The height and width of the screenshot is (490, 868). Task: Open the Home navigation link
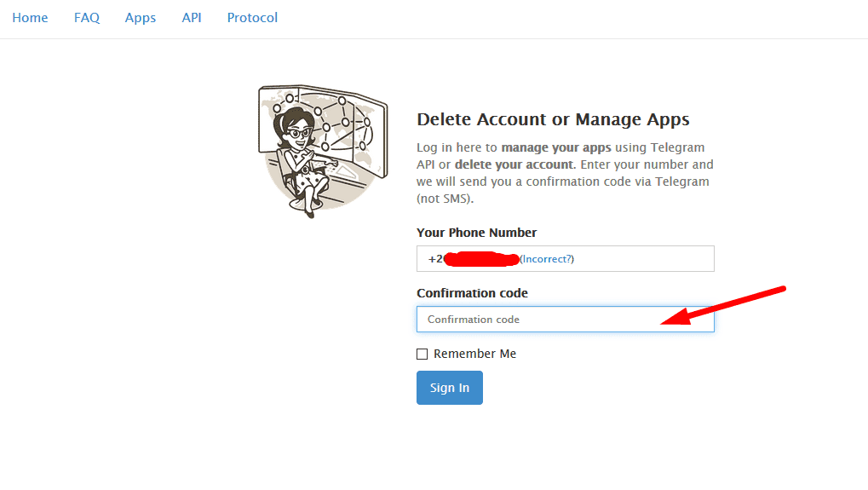pos(30,18)
